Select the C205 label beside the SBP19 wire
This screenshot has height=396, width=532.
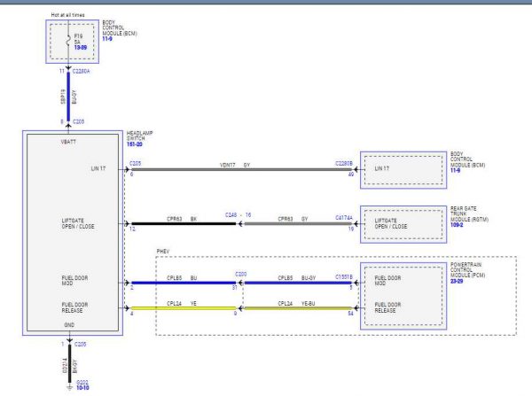[x=78, y=121]
